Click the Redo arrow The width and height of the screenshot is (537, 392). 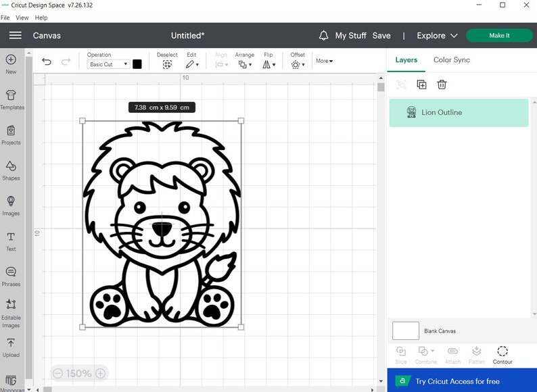click(66, 62)
